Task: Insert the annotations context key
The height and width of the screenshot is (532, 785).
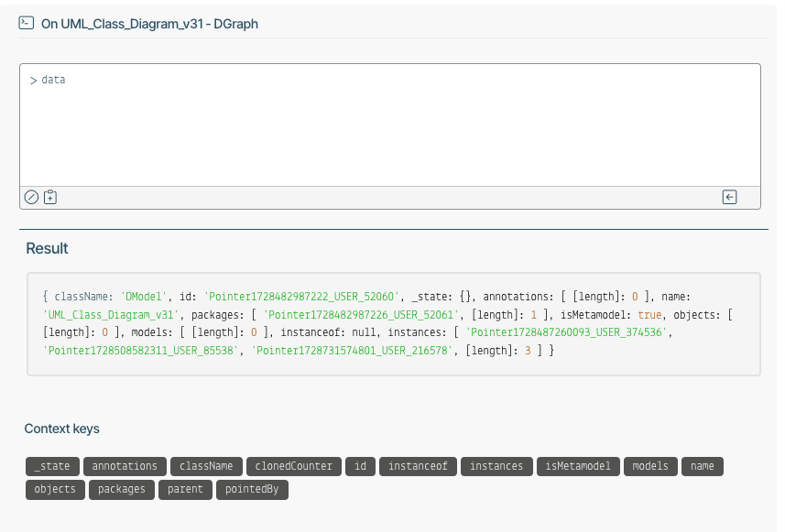Action: coord(125,466)
